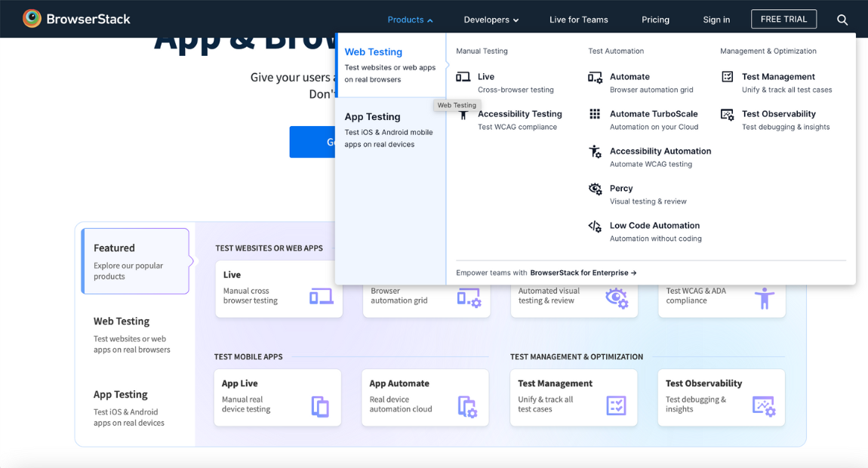Screen dimensions: 868x468
Task: Click the Low Code Automation icon
Action: coord(596,226)
